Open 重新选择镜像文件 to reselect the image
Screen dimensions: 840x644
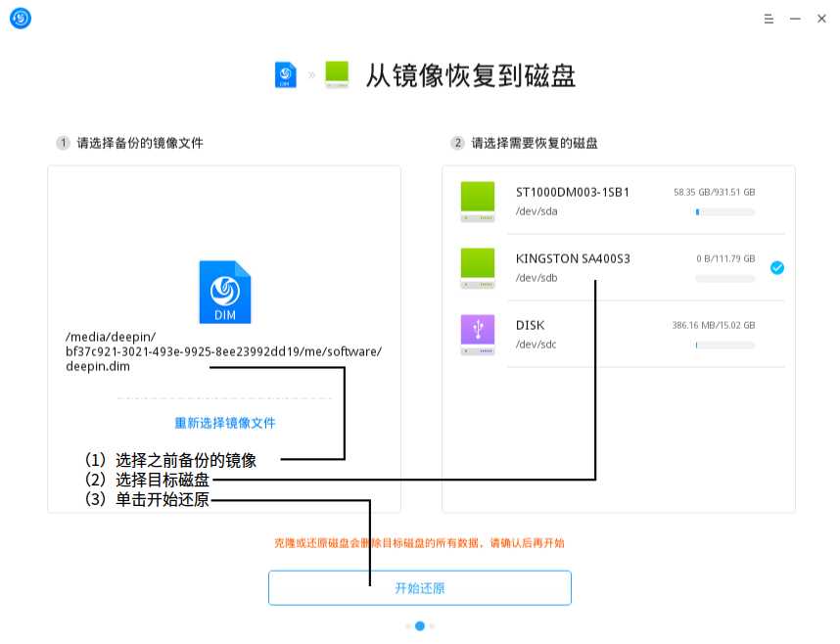coord(223,421)
